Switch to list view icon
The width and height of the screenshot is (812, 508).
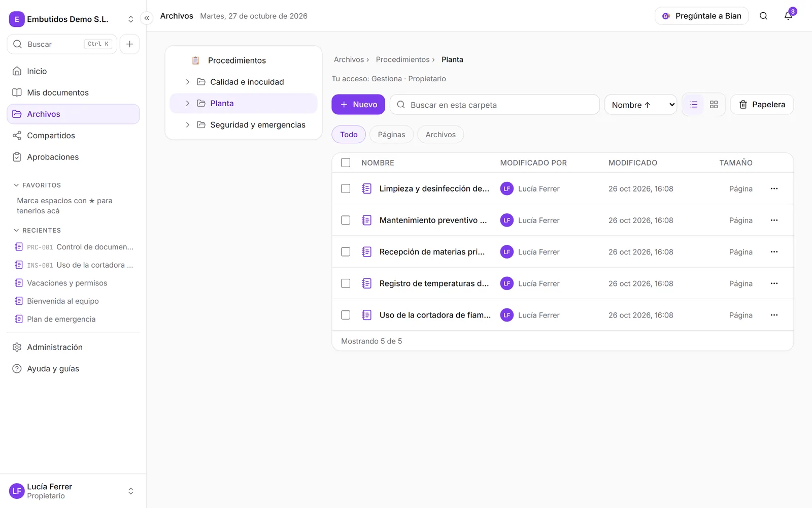point(693,105)
